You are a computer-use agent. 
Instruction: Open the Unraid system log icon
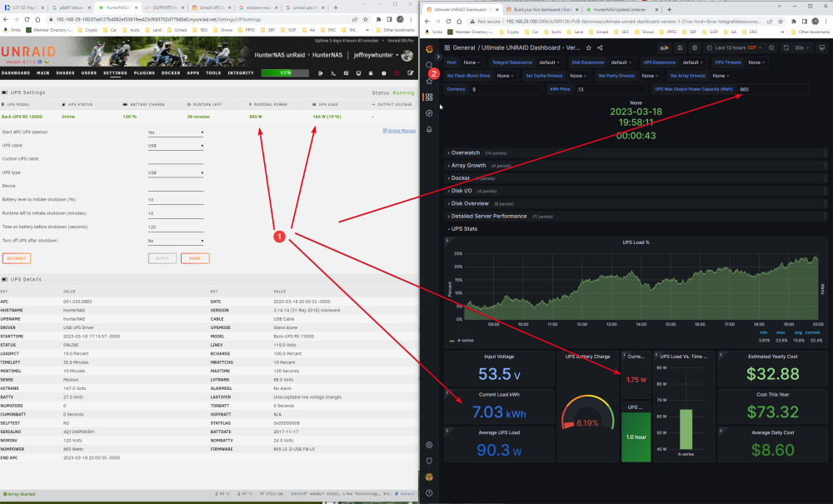click(x=371, y=73)
